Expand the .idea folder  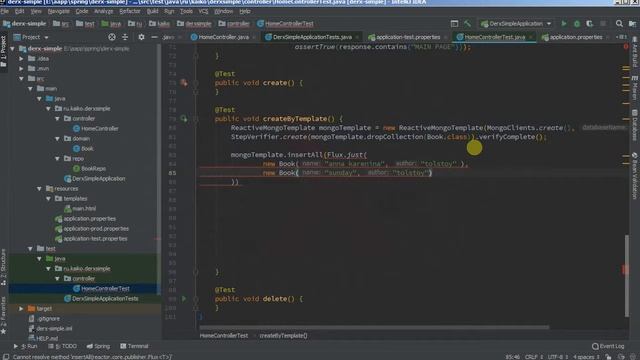[x=21, y=59]
